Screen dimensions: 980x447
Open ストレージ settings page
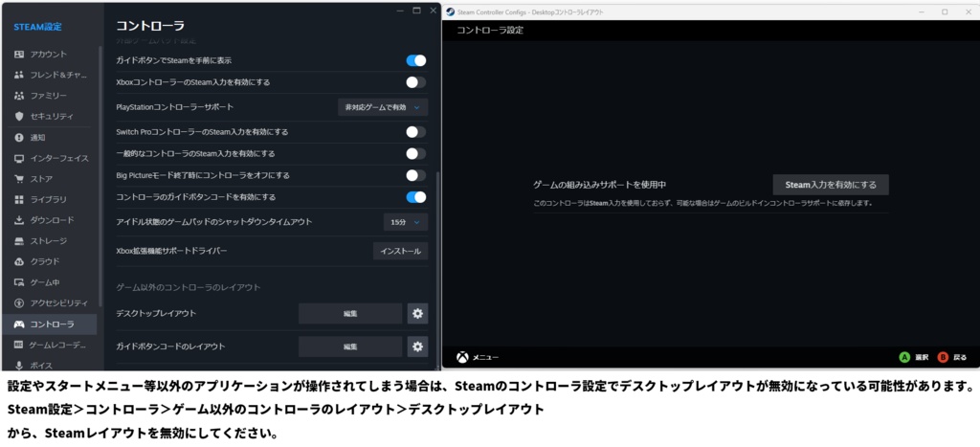coord(50,240)
